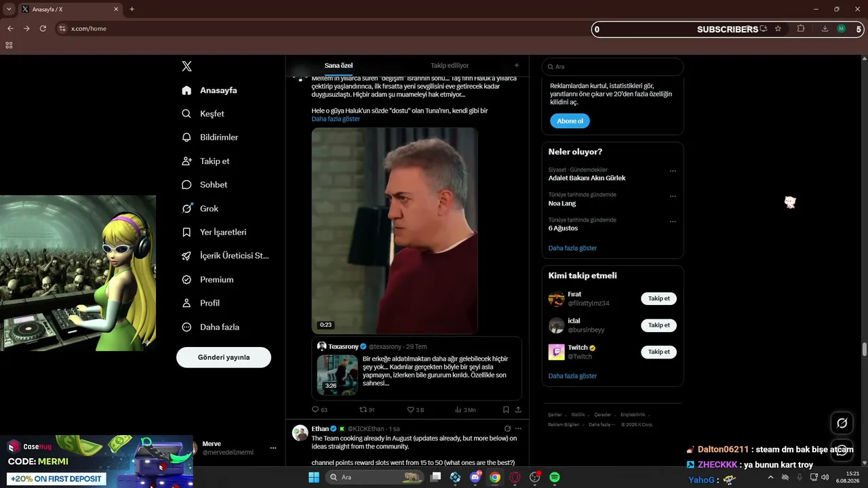Image resolution: width=868 pixels, height=488 pixels.
Task: Open the browser extensions menu
Action: pyautogui.click(x=801, y=28)
